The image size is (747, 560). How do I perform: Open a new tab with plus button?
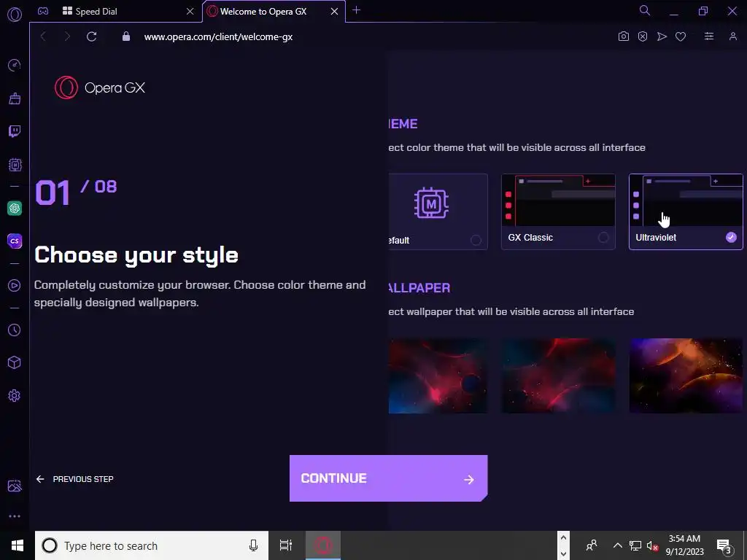356,10
